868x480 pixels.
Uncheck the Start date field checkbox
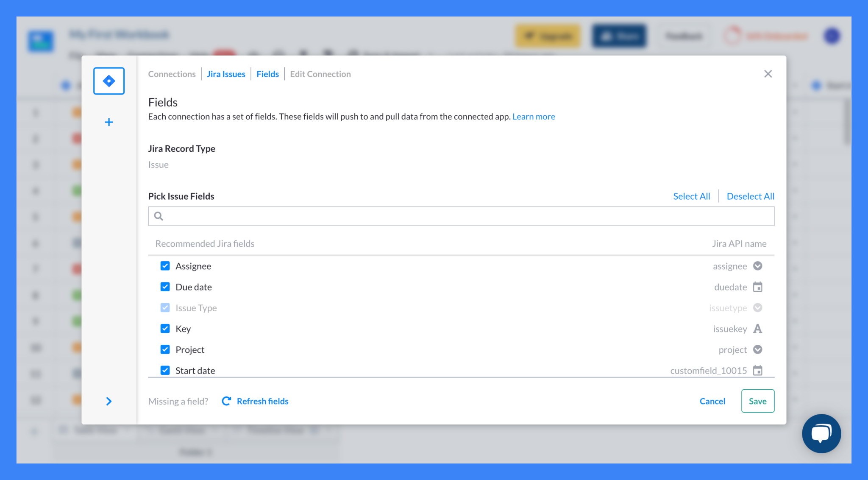(x=165, y=370)
